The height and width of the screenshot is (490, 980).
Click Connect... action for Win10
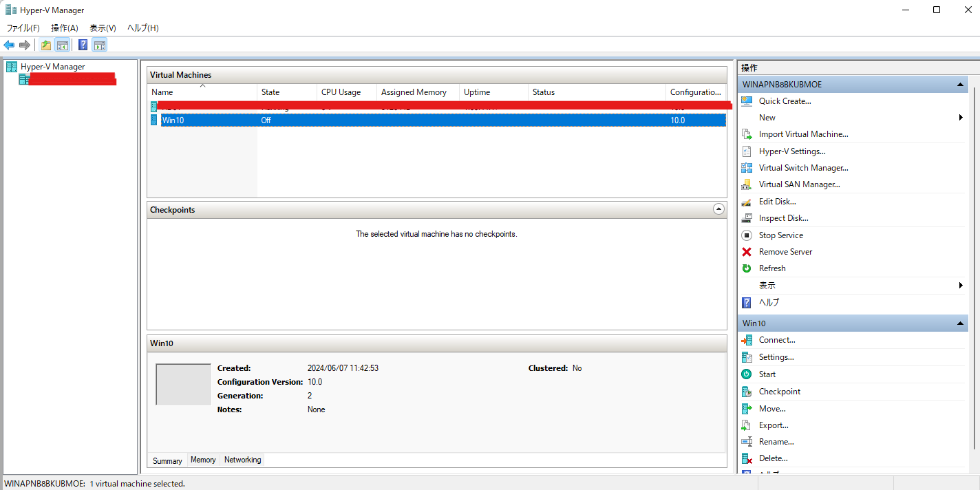pyautogui.click(x=777, y=340)
